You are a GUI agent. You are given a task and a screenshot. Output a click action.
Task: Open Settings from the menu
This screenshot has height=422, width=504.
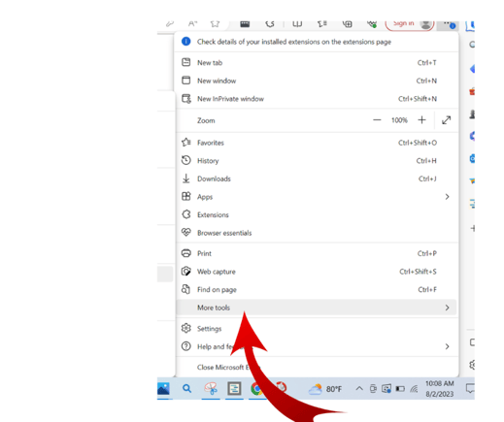[x=317, y=329]
